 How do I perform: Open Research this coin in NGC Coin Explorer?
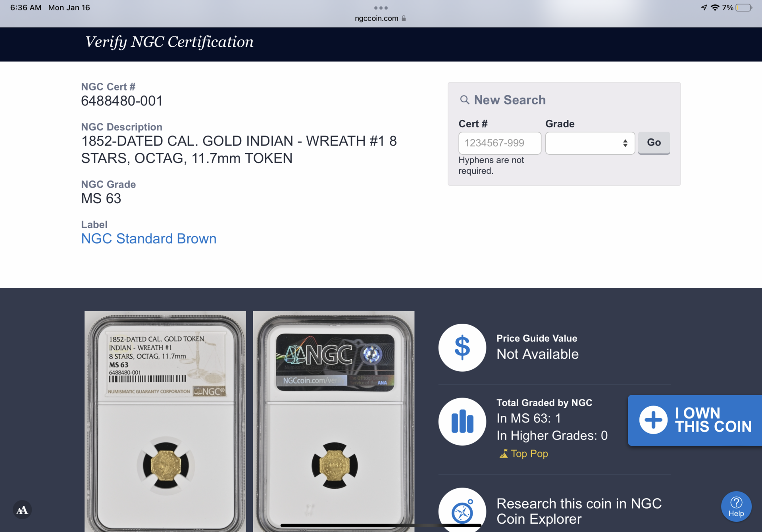click(x=579, y=511)
